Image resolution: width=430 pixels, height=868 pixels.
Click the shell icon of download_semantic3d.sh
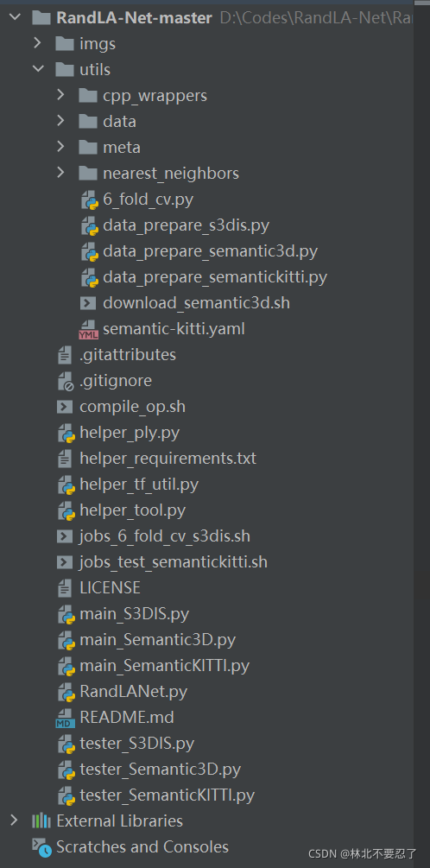(88, 303)
